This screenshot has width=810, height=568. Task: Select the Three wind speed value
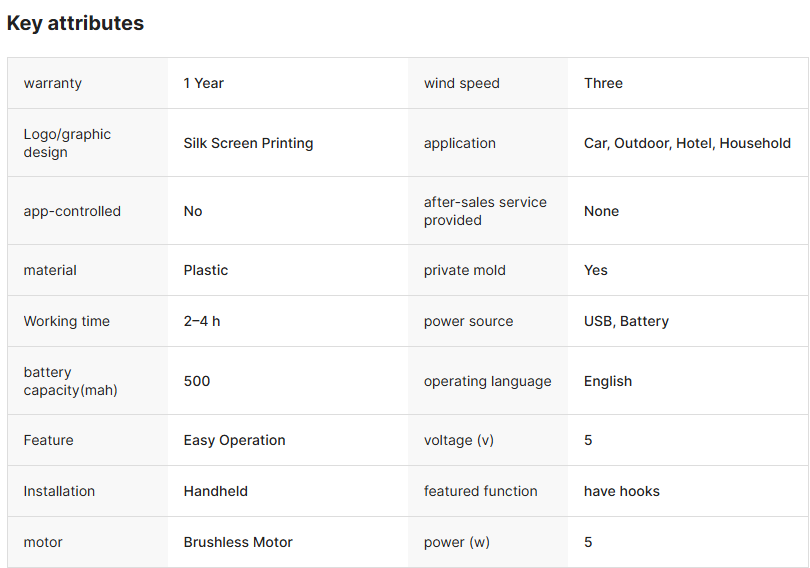pyautogui.click(x=603, y=83)
